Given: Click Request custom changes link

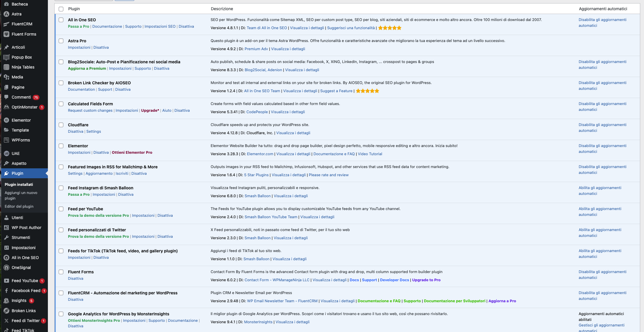Looking at the screenshot, I should (90, 110).
